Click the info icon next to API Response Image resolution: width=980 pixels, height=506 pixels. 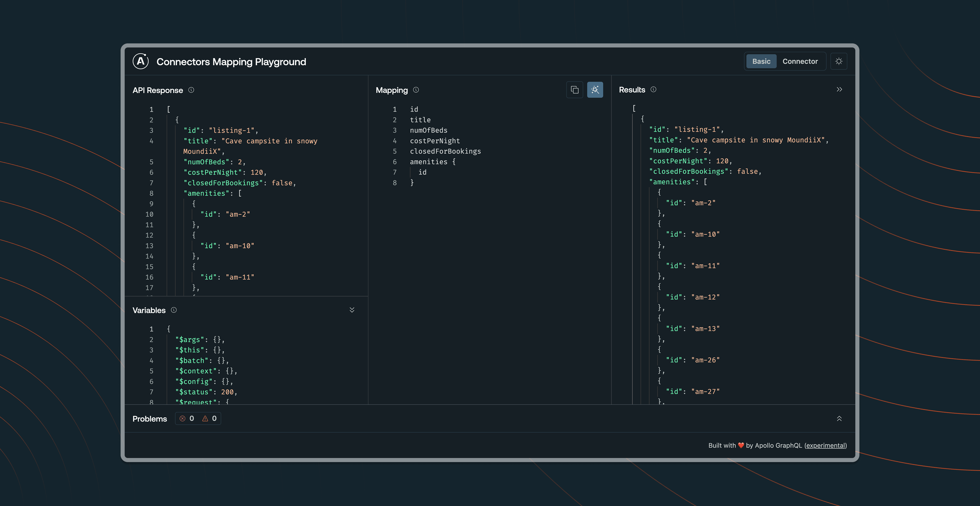coord(191,90)
